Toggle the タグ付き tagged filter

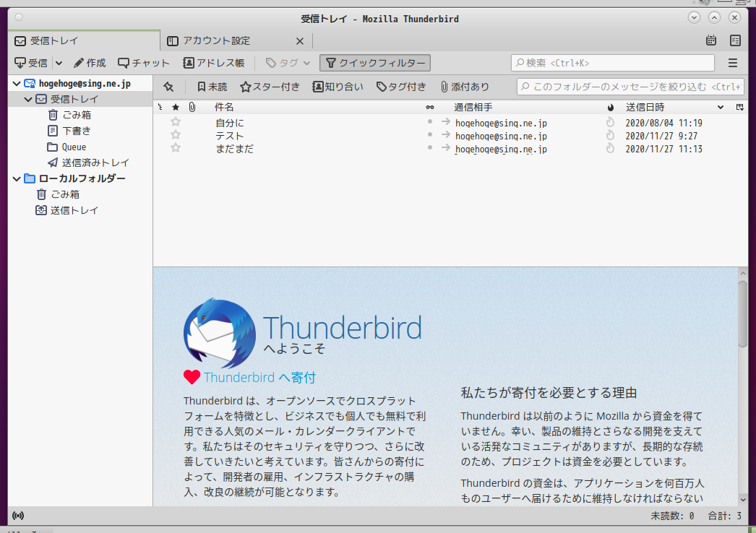tap(401, 87)
